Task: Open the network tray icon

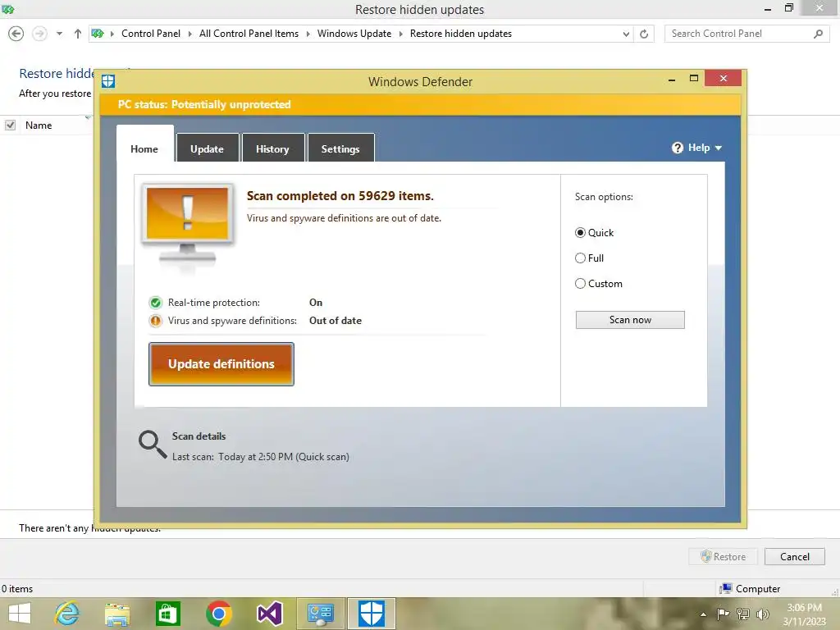Action: [743, 614]
